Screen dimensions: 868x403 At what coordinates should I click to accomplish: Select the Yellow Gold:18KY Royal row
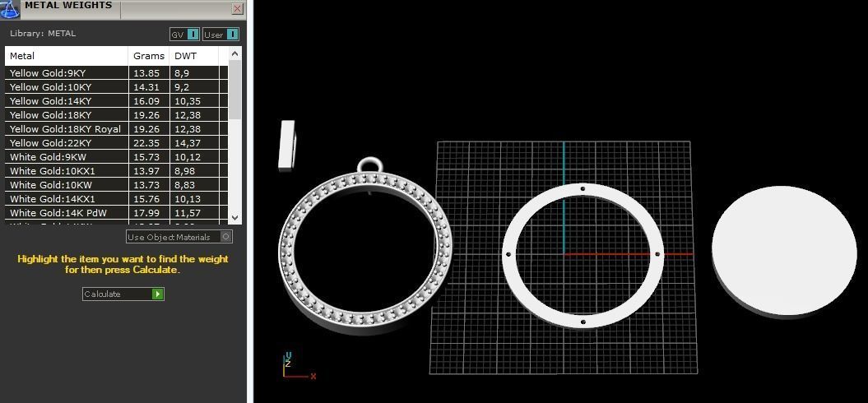coord(116,129)
